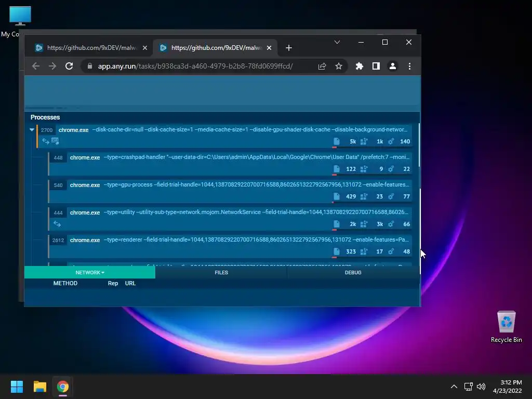The image size is (532, 399).
Task: Open File Explorer from the taskbar
Action: pos(39,387)
